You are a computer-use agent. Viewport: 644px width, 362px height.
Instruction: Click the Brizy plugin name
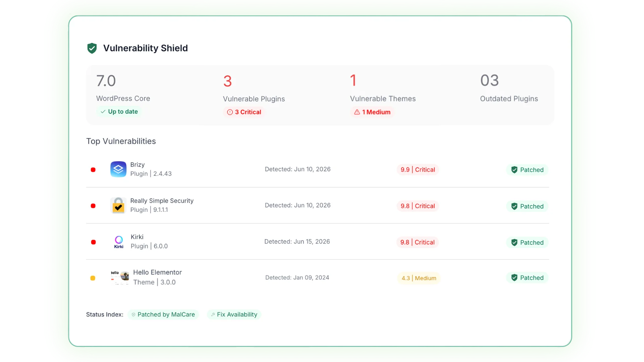(x=138, y=165)
